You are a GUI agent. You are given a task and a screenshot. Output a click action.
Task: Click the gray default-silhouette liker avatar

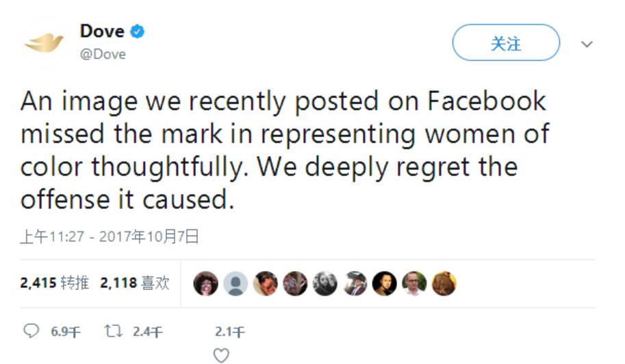(235, 283)
